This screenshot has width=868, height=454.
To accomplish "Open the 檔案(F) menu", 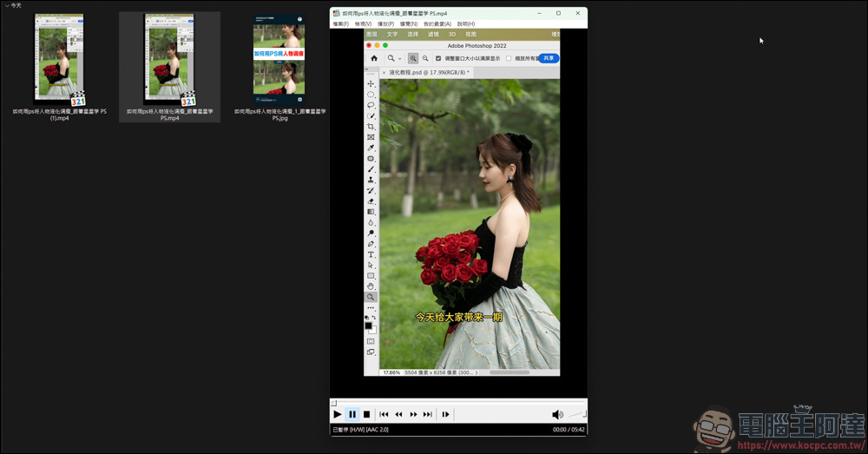I will point(340,24).
